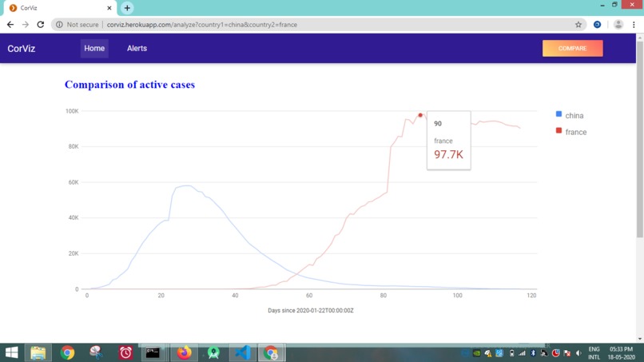Click the address bar URL

(201, 25)
